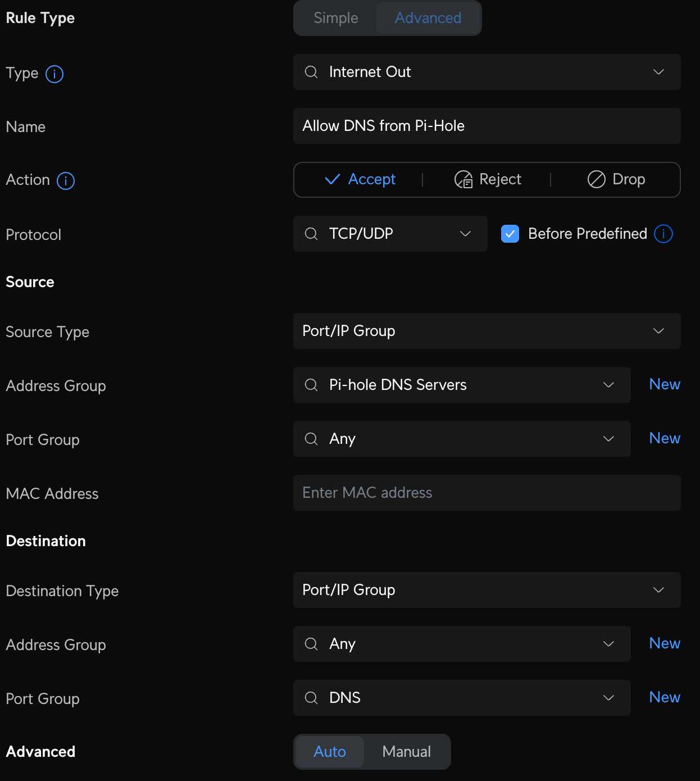Image resolution: width=700 pixels, height=781 pixels.
Task: Uncheck the Before Predefined checkbox
Action: [510, 234]
